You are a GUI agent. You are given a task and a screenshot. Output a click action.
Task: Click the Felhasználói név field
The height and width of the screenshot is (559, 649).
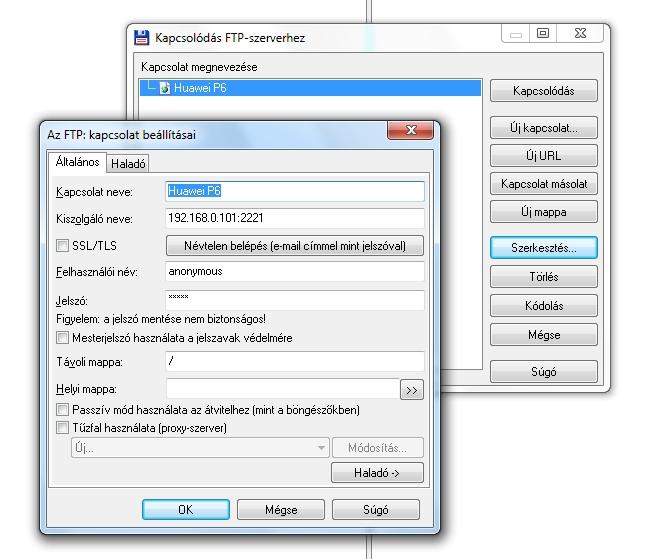pyautogui.click(x=295, y=271)
